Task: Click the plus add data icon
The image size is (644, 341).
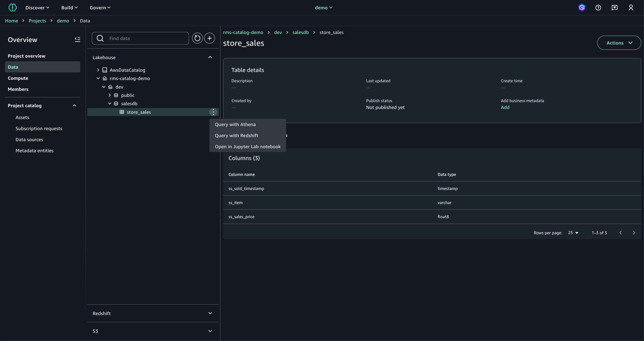Action: pos(209,38)
